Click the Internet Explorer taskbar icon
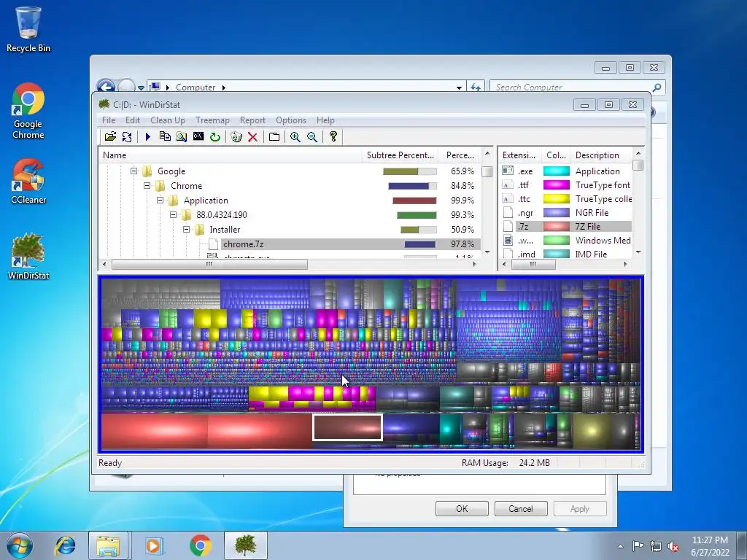The height and width of the screenshot is (560, 747). tap(65, 545)
